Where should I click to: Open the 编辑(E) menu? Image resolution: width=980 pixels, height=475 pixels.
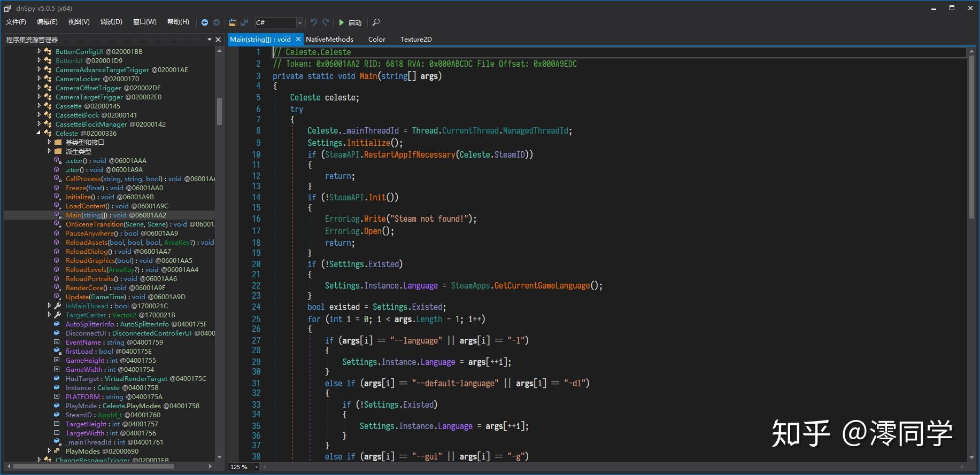[x=47, y=22]
